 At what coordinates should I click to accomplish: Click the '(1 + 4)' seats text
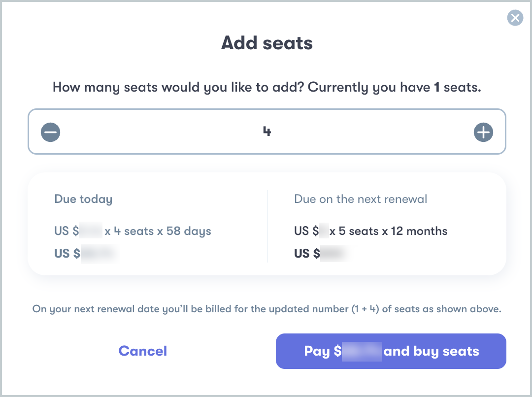click(365, 309)
